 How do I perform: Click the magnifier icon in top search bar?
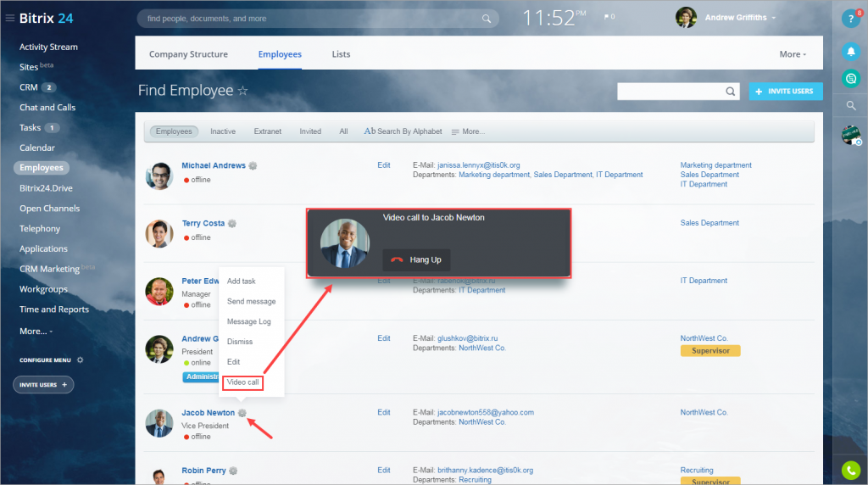(486, 19)
